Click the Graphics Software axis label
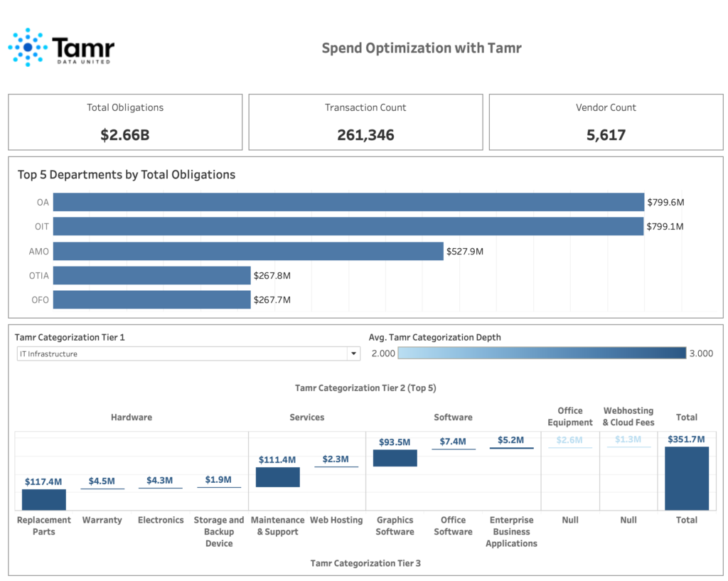The height and width of the screenshot is (581, 728). (395, 526)
